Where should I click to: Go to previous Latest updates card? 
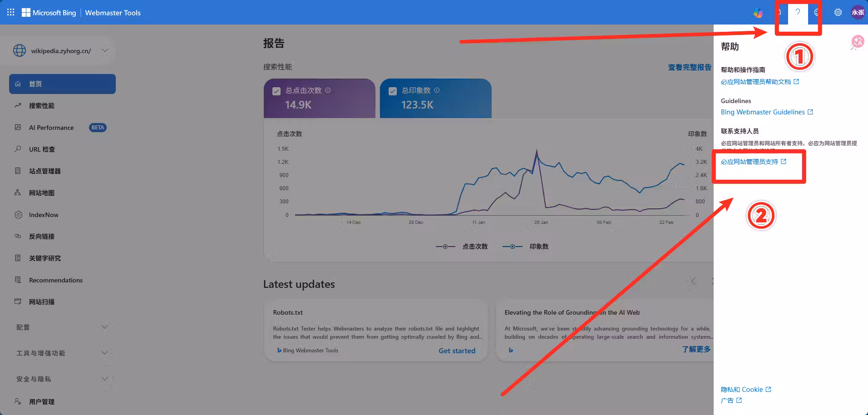(693, 281)
